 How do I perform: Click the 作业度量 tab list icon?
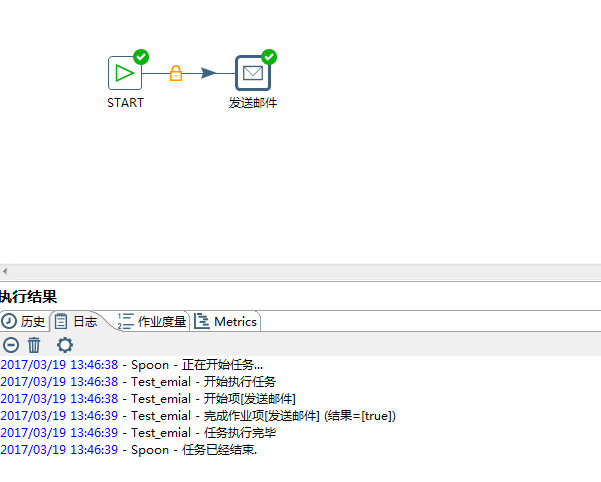click(126, 321)
